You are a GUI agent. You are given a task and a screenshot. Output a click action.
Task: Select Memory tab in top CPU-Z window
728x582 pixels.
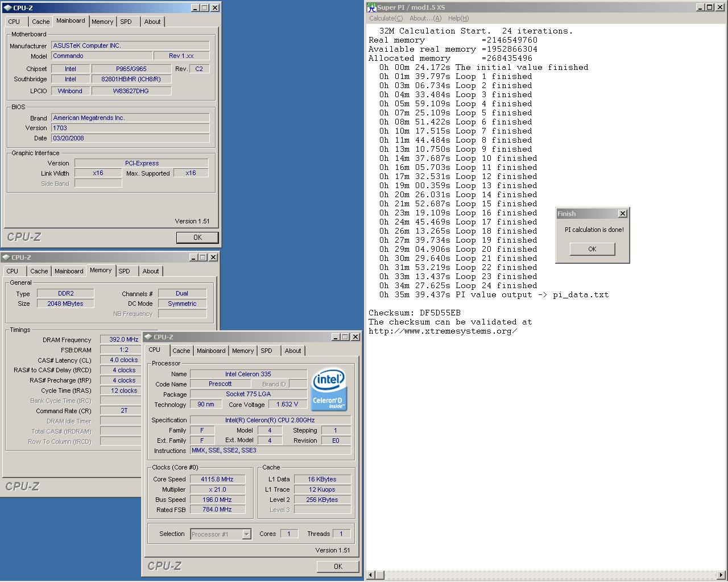click(x=102, y=22)
